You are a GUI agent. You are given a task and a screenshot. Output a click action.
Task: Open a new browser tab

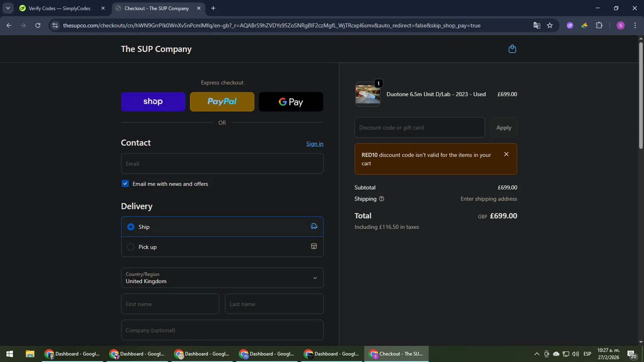(x=213, y=8)
